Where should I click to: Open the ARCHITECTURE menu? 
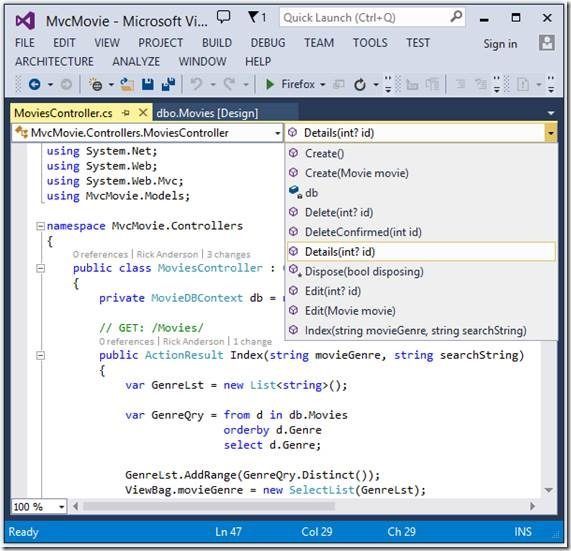click(54, 62)
